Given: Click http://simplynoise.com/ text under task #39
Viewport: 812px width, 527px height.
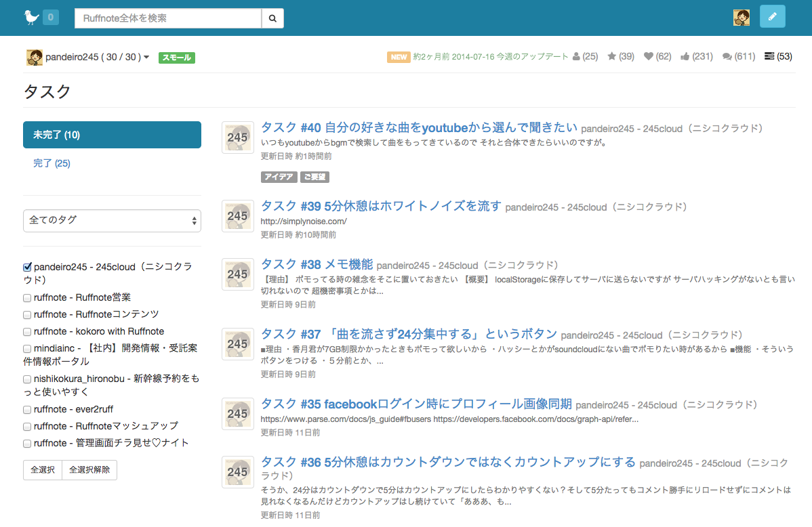Looking at the screenshot, I should [x=304, y=221].
